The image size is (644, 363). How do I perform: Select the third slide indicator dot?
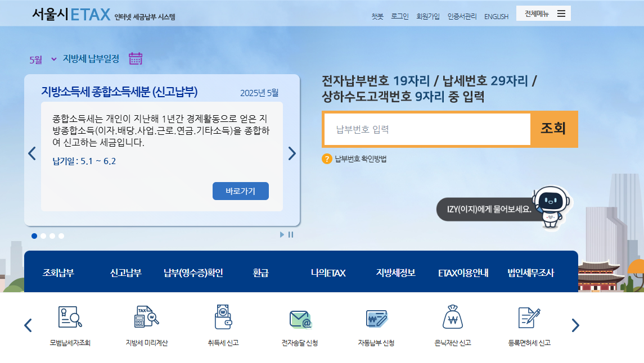52,236
